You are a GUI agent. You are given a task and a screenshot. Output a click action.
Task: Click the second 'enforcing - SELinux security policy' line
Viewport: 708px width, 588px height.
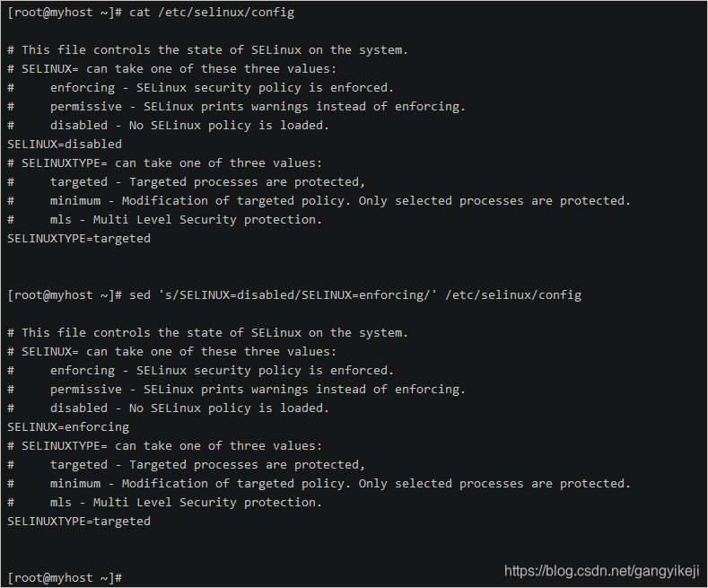coord(200,371)
